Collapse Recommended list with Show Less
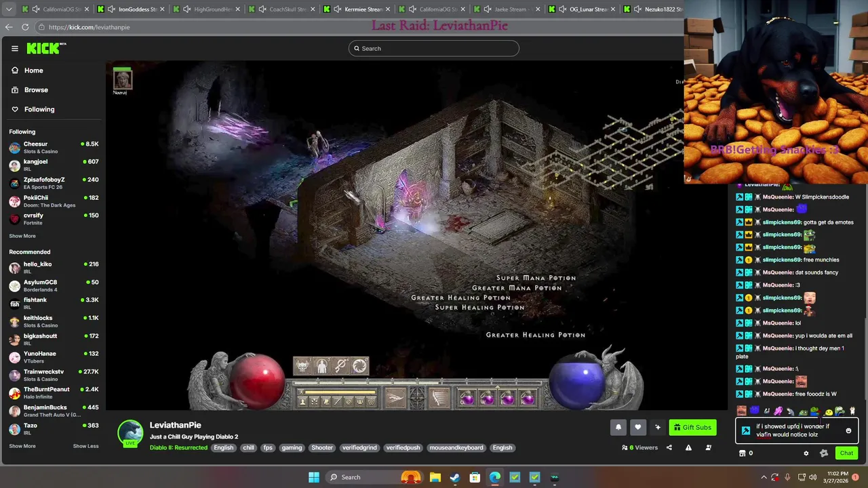 pos(85,446)
